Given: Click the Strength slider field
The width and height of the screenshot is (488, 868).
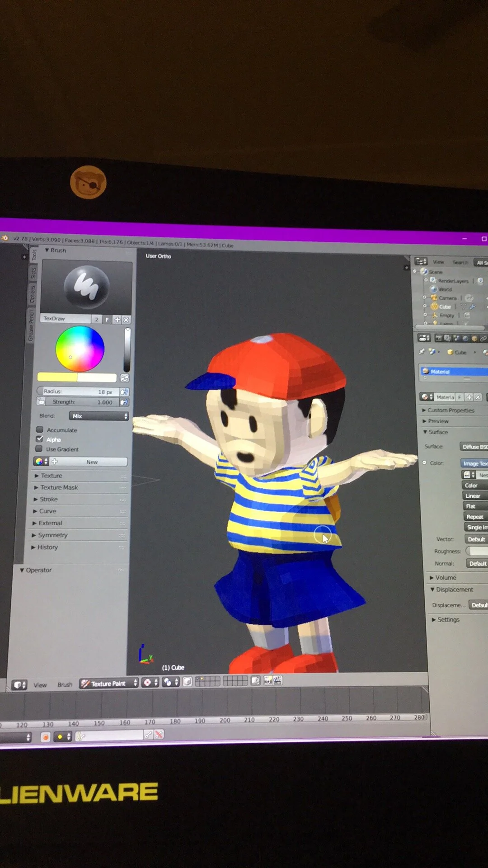Looking at the screenshot, I should [x=83, y=402].
